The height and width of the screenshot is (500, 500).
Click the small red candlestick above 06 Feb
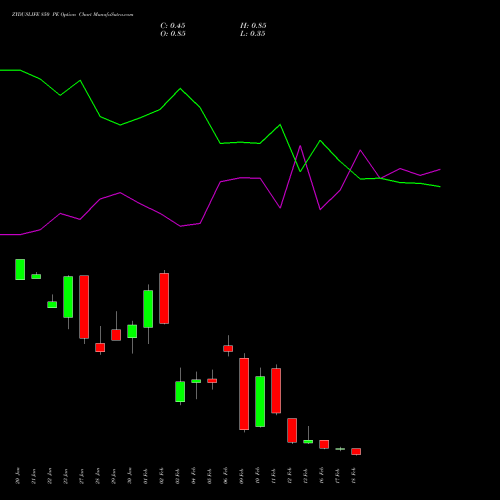[228, 348]
